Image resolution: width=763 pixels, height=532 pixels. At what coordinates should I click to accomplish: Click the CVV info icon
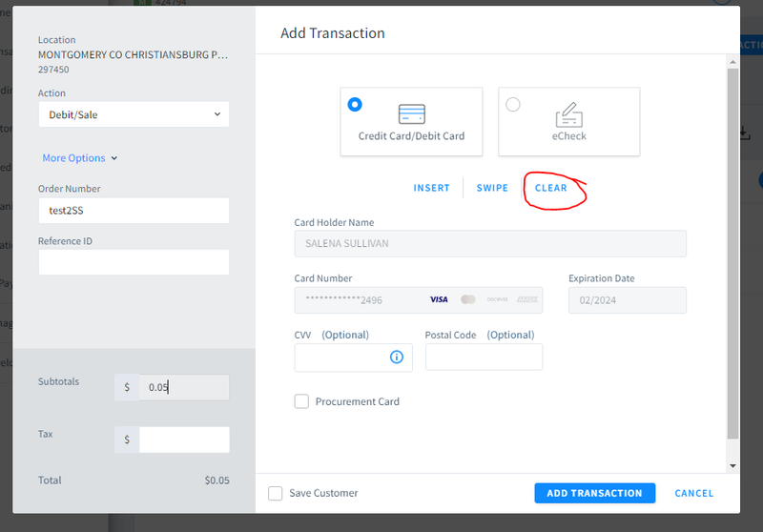397,357
